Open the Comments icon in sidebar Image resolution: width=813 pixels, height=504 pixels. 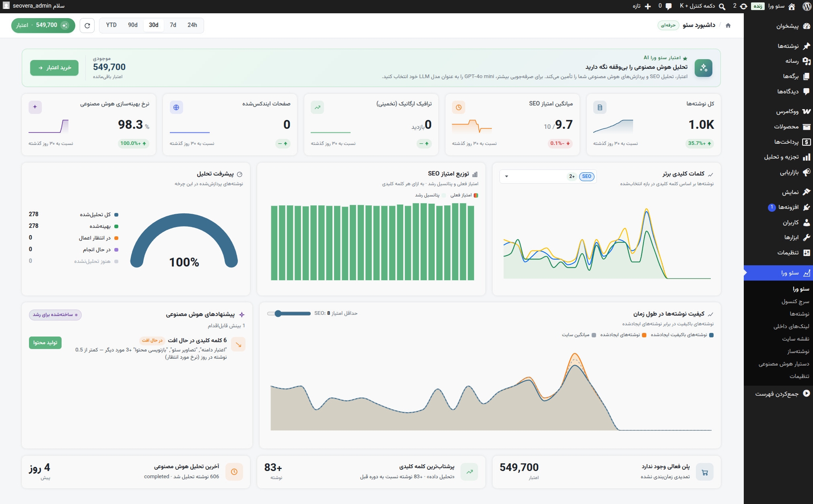[806, 91]
